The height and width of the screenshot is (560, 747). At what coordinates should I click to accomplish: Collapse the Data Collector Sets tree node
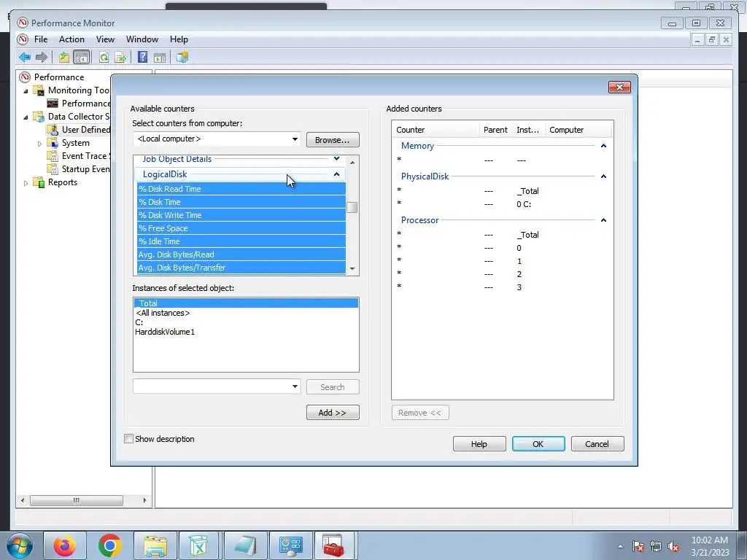coord(26,117)
